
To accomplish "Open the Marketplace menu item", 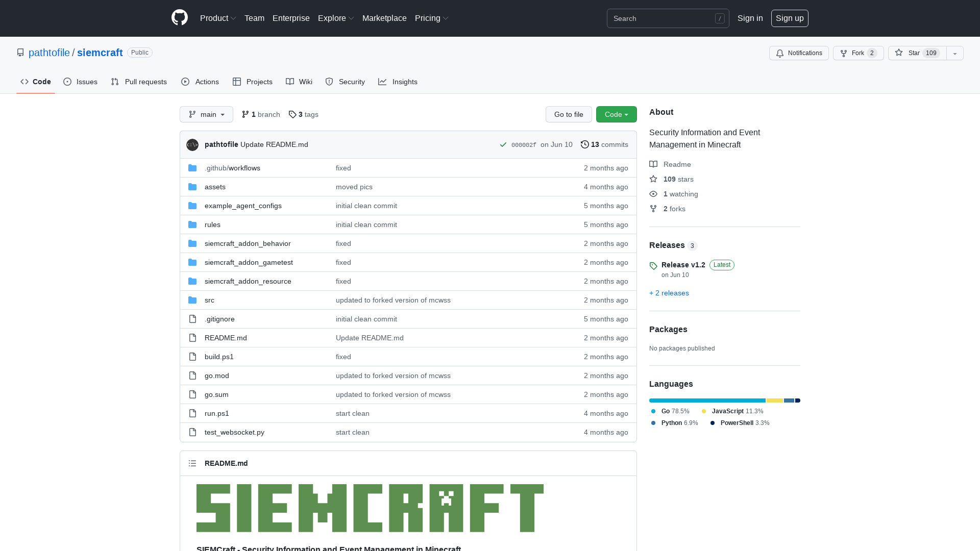I will coord(384,18).
